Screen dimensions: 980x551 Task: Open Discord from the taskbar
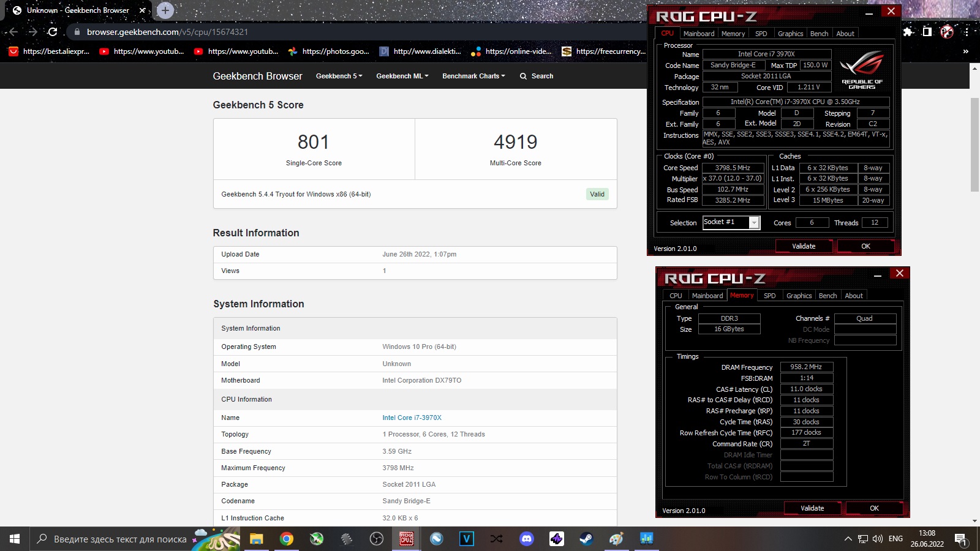coord(527,539)
